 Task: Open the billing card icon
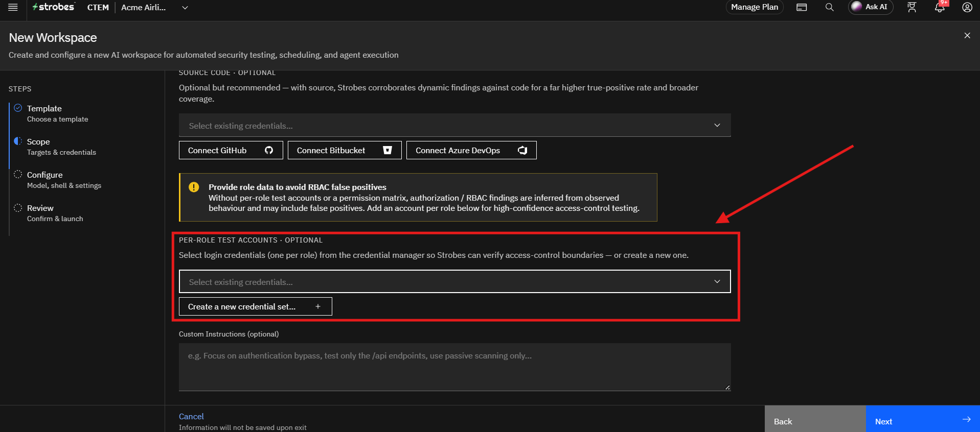click(802, 7)
